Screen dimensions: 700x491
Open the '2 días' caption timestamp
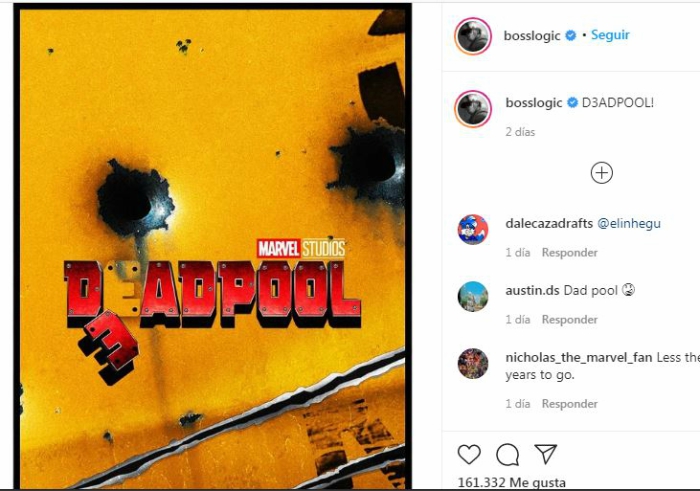point(520,132)
